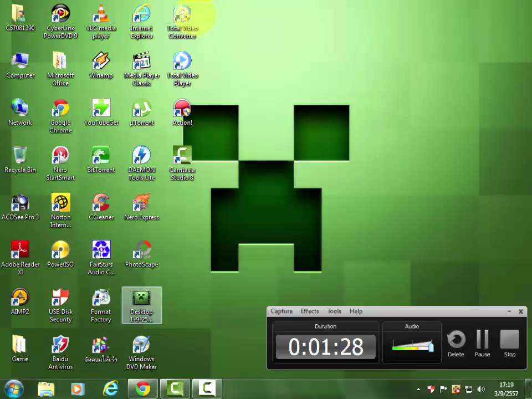This screenshot has width=532, height=399.
Task: Select the AIMP2 shortcut
Action: 20,301
